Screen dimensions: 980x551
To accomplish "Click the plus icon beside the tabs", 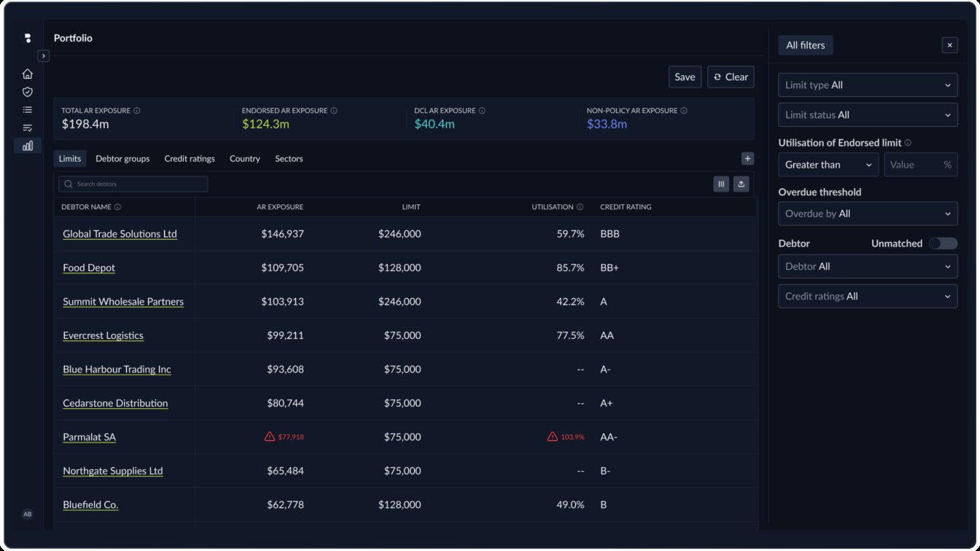I will (747, 158).
